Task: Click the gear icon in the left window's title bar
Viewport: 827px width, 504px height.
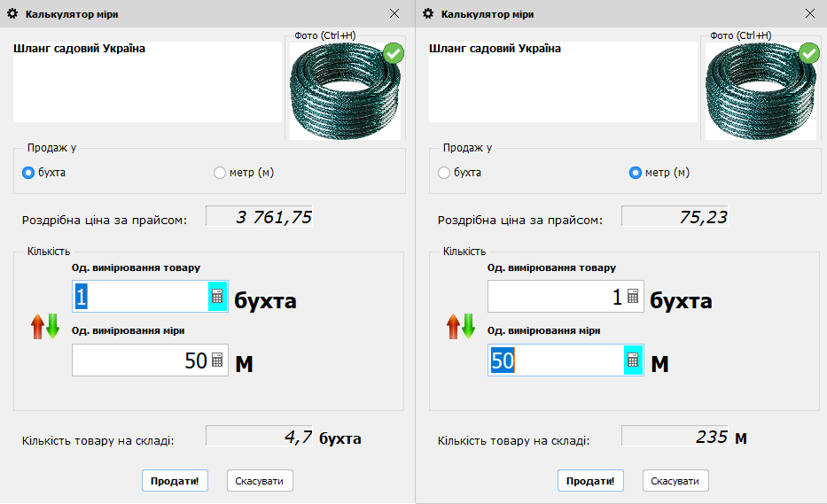Action: pos(12,14)
